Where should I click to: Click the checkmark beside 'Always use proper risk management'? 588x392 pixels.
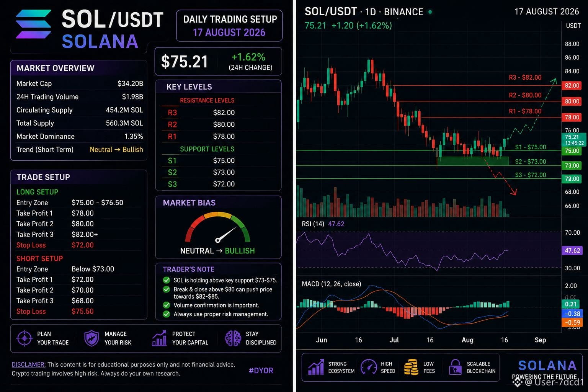pyautogui.click(x=167, y=314)
